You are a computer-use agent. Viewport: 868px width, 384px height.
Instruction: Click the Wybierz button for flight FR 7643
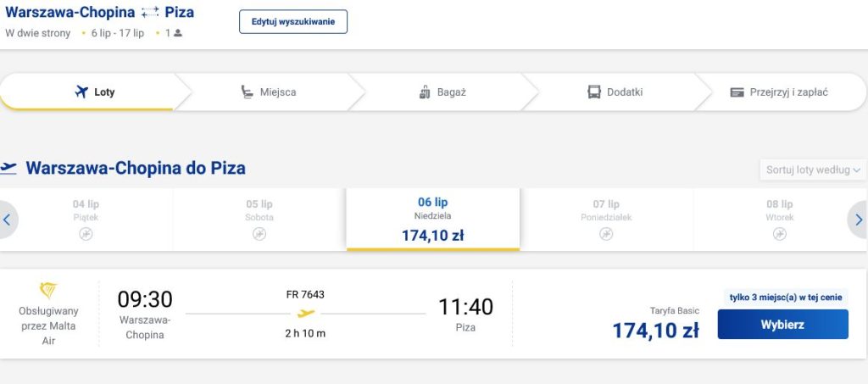coord(782,325)
